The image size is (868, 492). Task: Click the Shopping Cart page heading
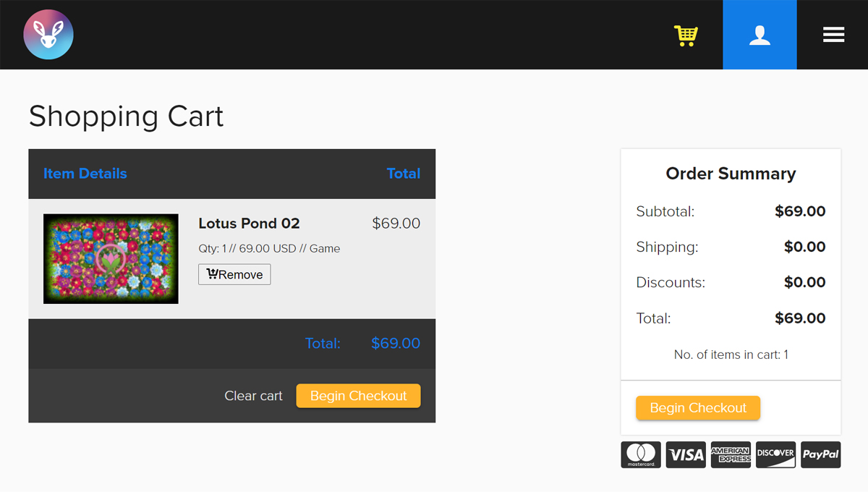[x=126, y=116]
